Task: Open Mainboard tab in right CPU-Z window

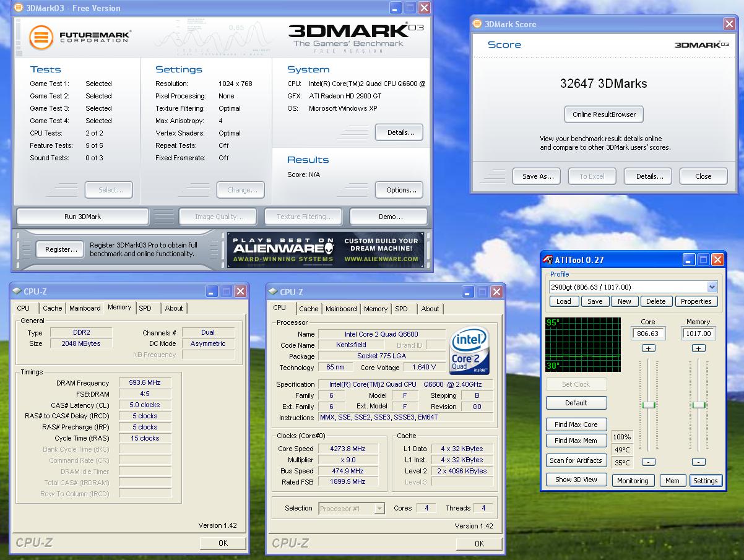Action: (341, 309)
